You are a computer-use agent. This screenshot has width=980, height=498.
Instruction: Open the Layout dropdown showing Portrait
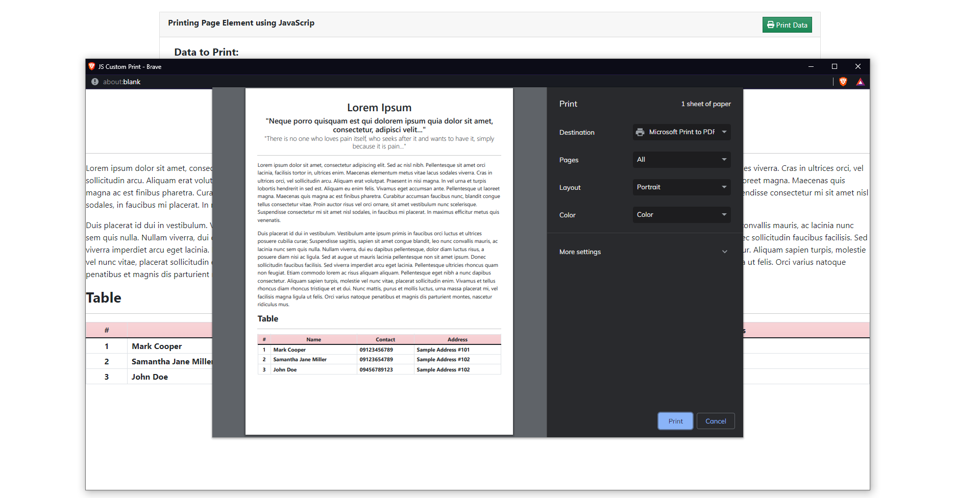tap(681, 187)
